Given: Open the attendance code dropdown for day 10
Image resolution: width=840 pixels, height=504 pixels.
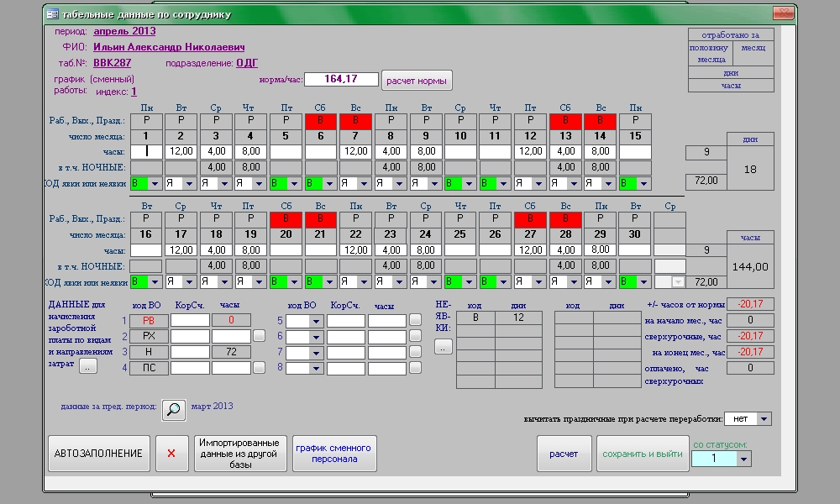Looking at the screenshot, I should (x=469, y=184).
